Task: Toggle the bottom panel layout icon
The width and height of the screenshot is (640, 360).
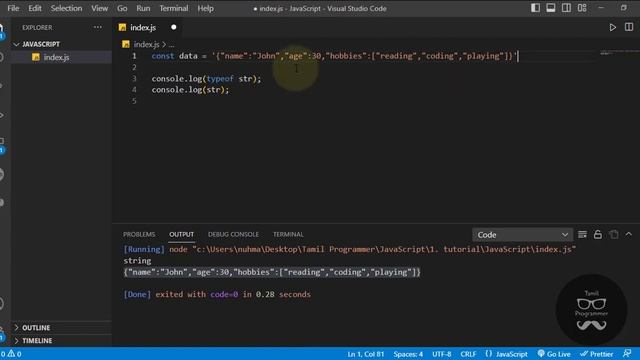Action: [551, 8]
